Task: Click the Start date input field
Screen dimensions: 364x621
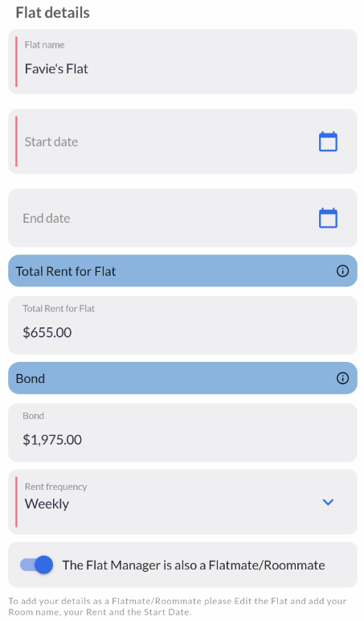Action: pos(182,142)
